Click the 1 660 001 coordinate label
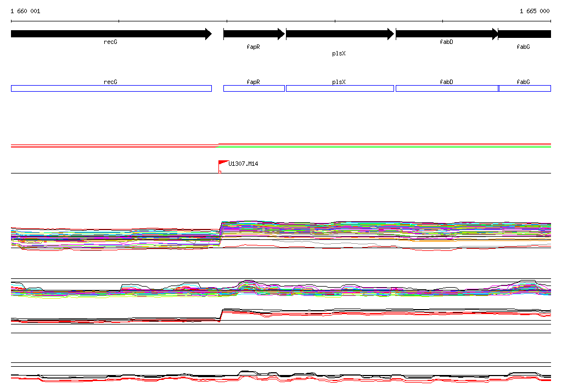The image size is (562, 392). coord(25,11)
